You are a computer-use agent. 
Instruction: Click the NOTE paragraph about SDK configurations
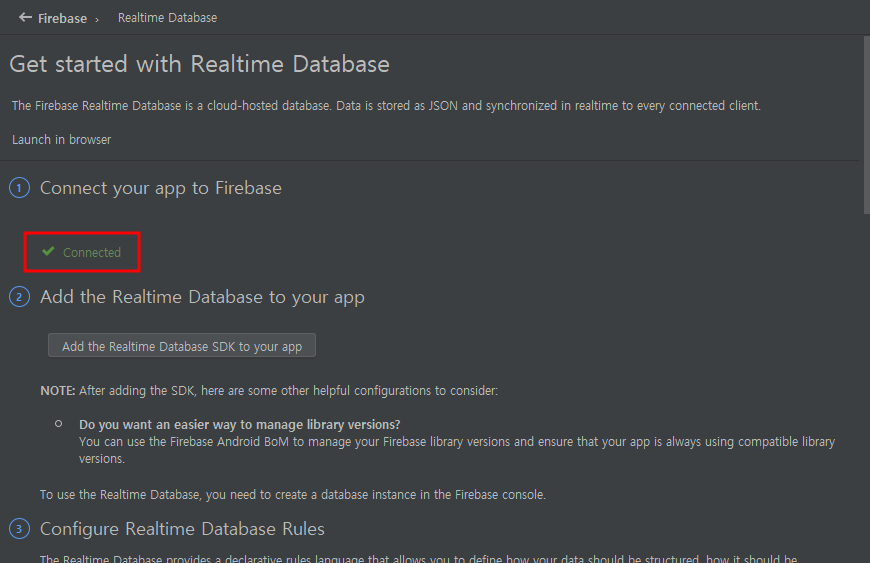click(x=269, y=390)
